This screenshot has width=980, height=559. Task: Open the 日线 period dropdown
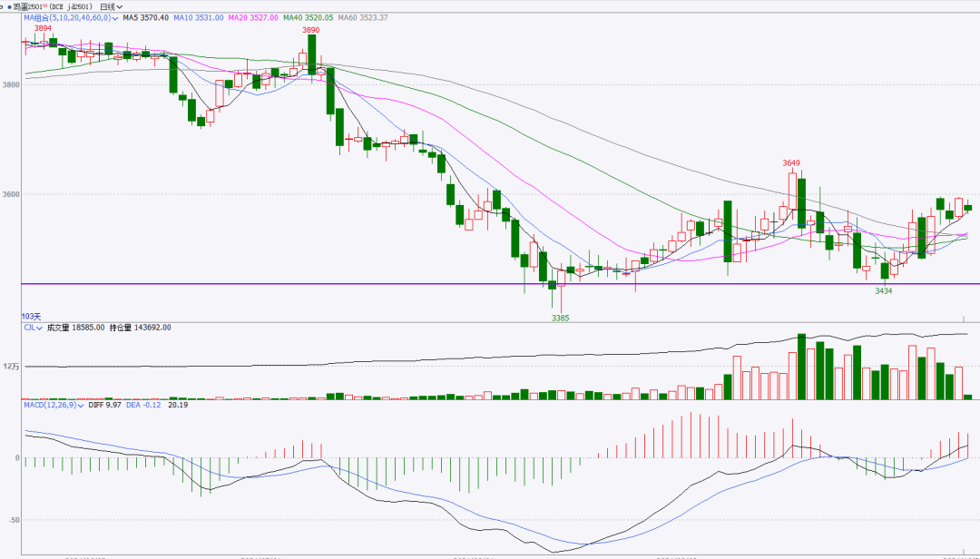[112, 7]
